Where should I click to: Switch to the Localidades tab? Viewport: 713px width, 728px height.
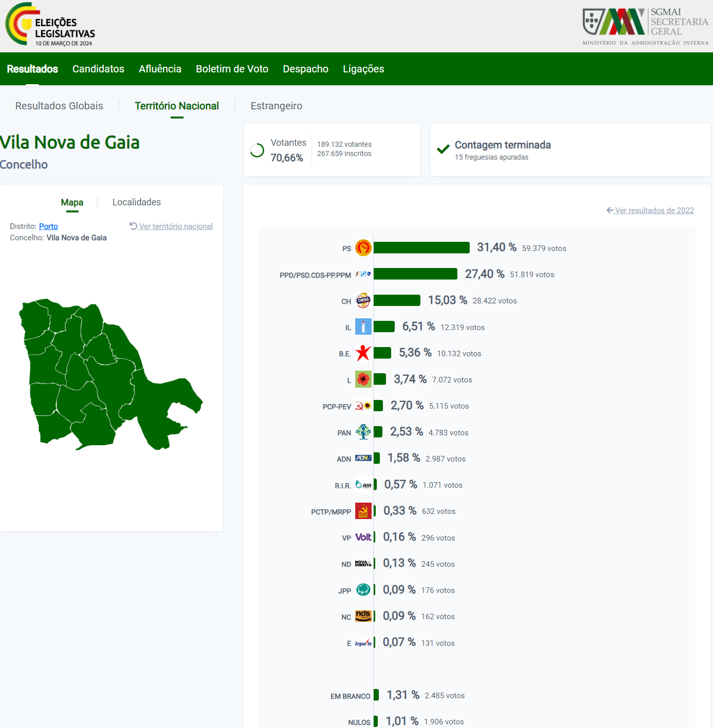[x=137, y=202]
